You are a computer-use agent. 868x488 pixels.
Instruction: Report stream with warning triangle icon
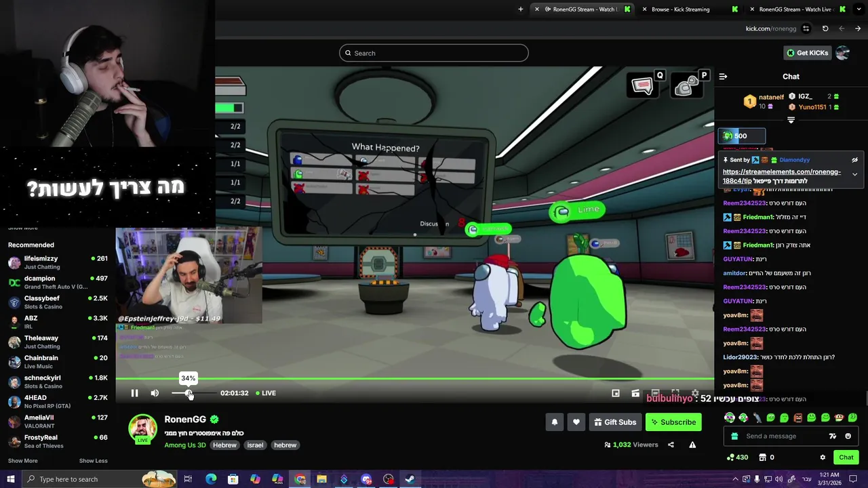point(692,445)
